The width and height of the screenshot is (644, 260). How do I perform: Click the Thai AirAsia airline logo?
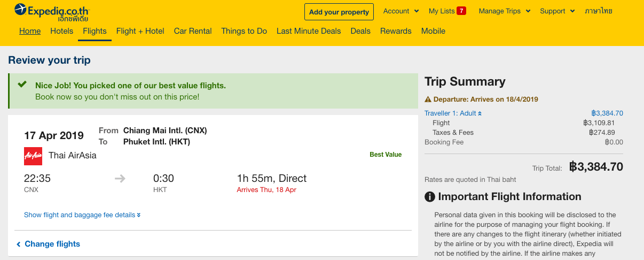33,156
